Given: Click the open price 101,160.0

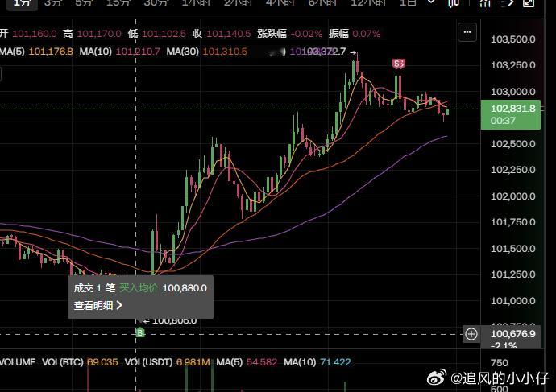Looking at the screenshot, I should [x=35, y=34].
